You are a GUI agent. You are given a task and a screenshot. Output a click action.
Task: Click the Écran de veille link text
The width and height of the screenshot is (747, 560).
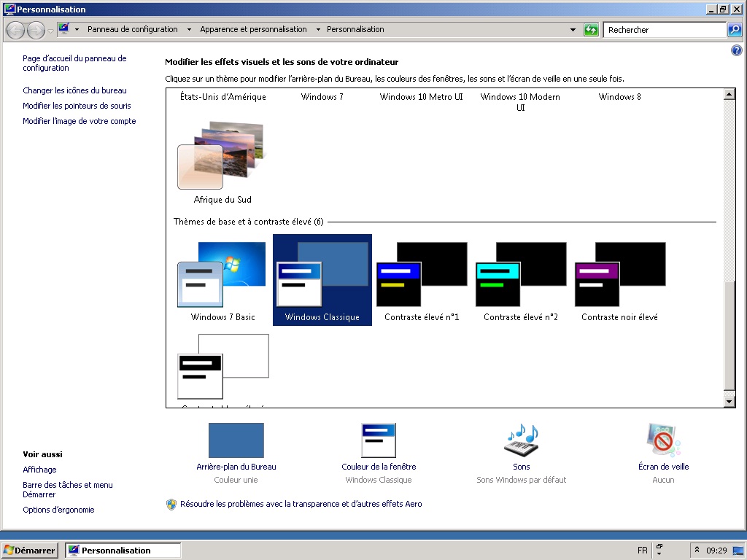pos(663,467)
